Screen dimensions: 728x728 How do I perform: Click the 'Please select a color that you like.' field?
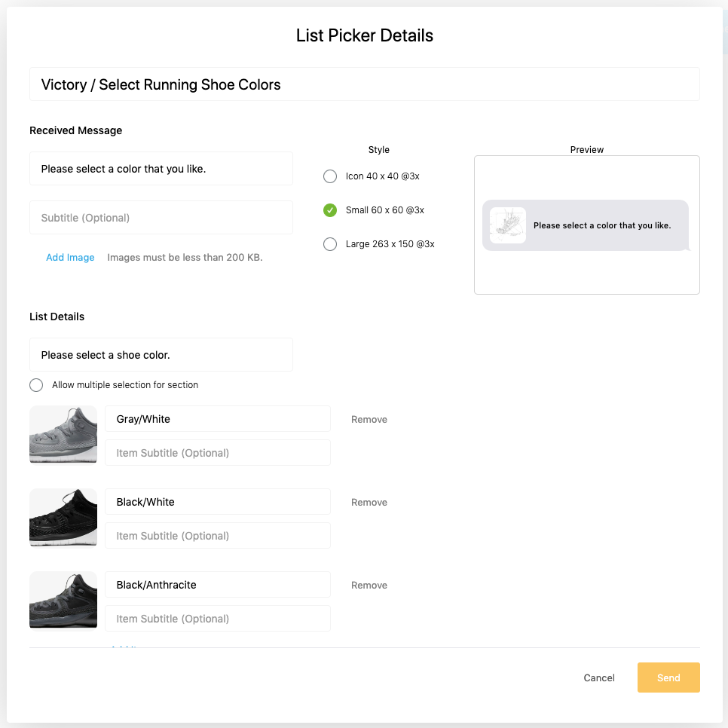[x=161, y=169]
